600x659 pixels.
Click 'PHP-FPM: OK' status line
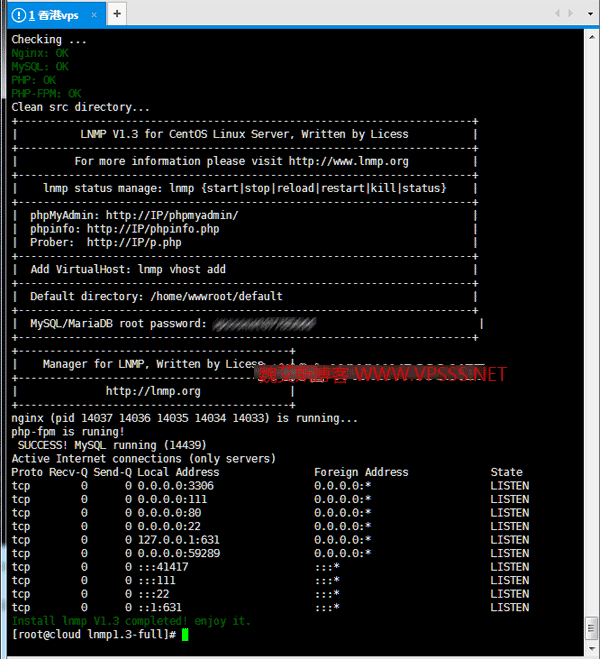click(46, 94)
